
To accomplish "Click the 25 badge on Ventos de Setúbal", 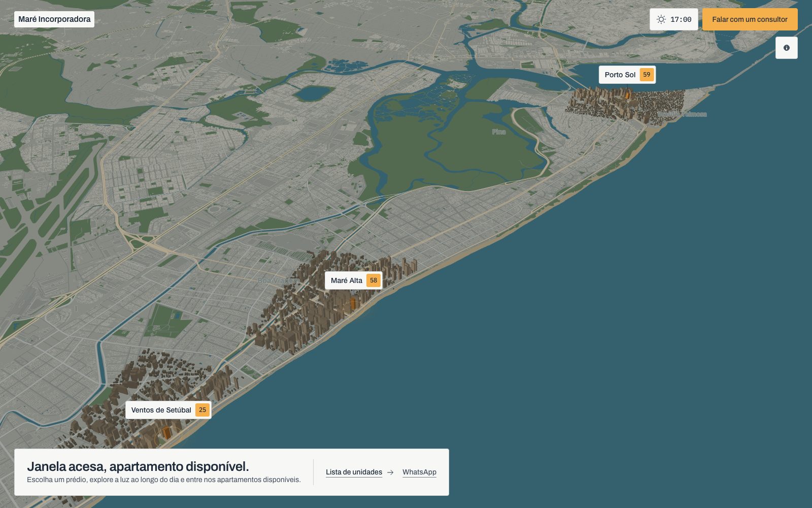I will [x=202, y=410].
